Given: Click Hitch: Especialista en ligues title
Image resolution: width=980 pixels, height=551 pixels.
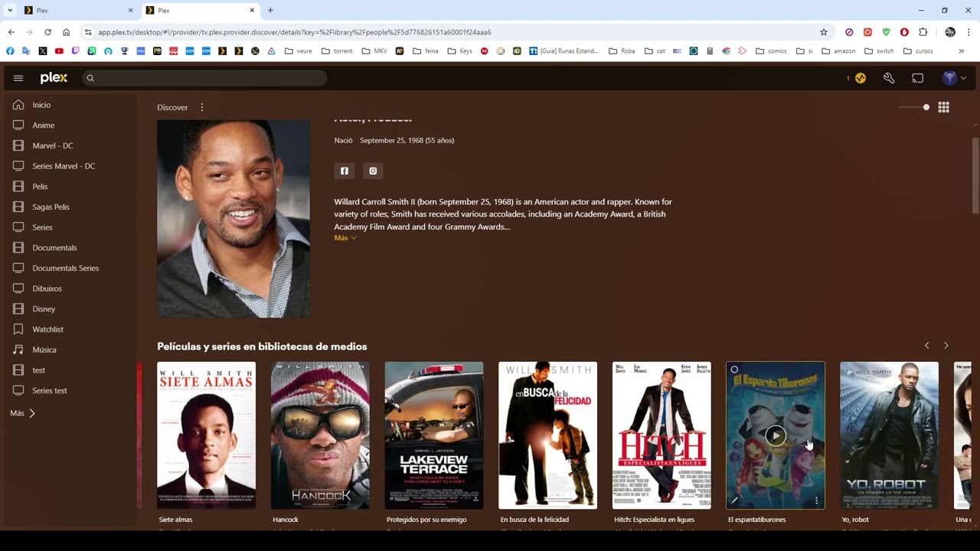Looking at the screenshot, I should tap(655, 520).
